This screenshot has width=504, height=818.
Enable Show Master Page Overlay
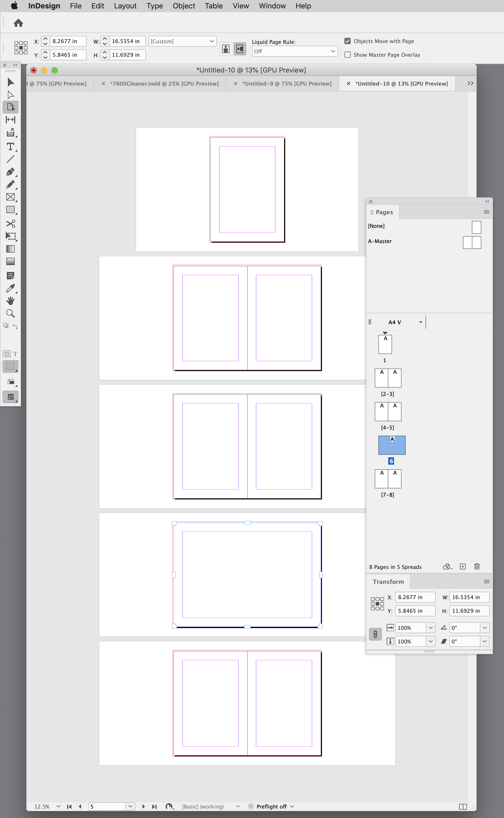pos(348,54)
